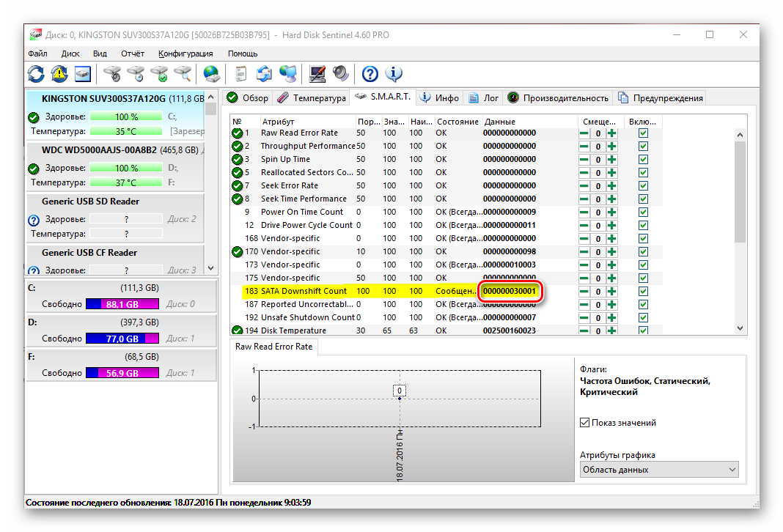The height and width of the screenshot is (532, 783).
Task: Toggle enable checkbox for SATA Downshift Count
Action: click(643, 292)
